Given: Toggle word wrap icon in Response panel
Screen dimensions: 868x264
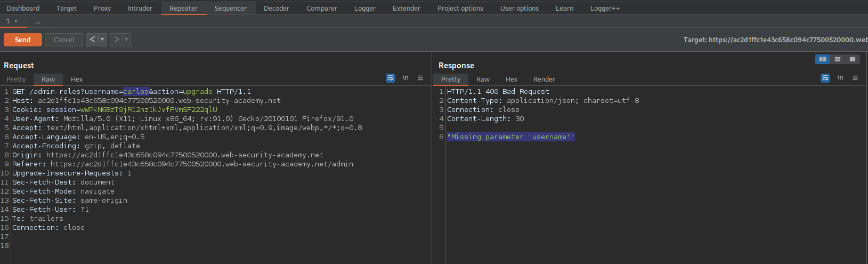Looking at the screenshot, I should tap(825, 78).
